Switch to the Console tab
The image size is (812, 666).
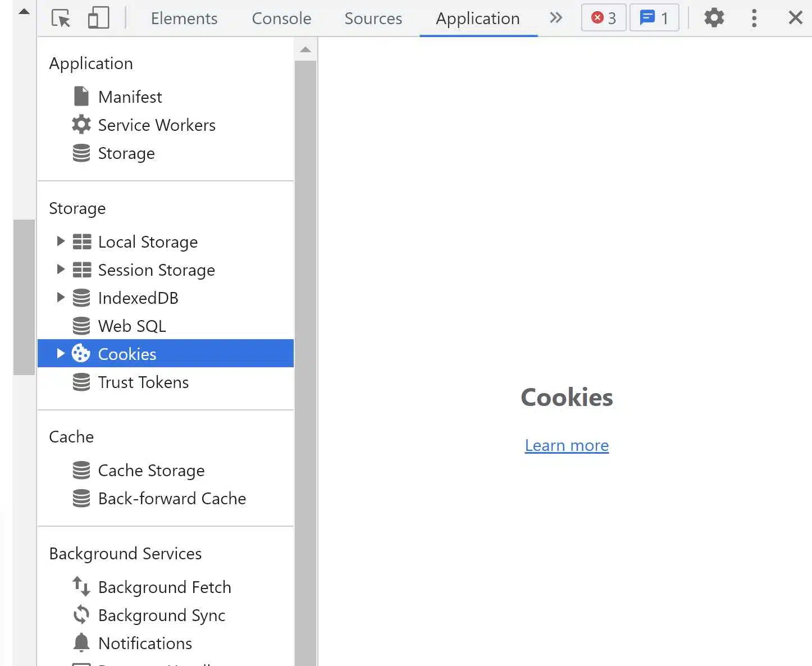[x=281, y=19]
